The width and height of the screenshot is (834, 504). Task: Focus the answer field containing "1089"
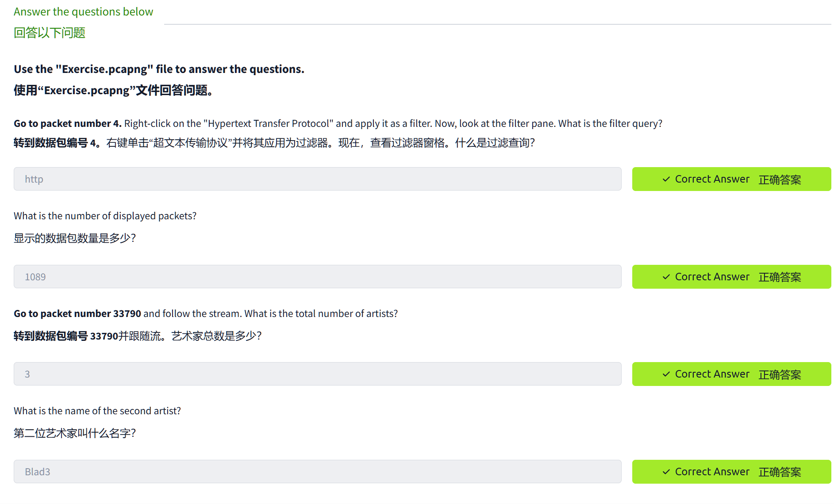[x=317, y=277]
